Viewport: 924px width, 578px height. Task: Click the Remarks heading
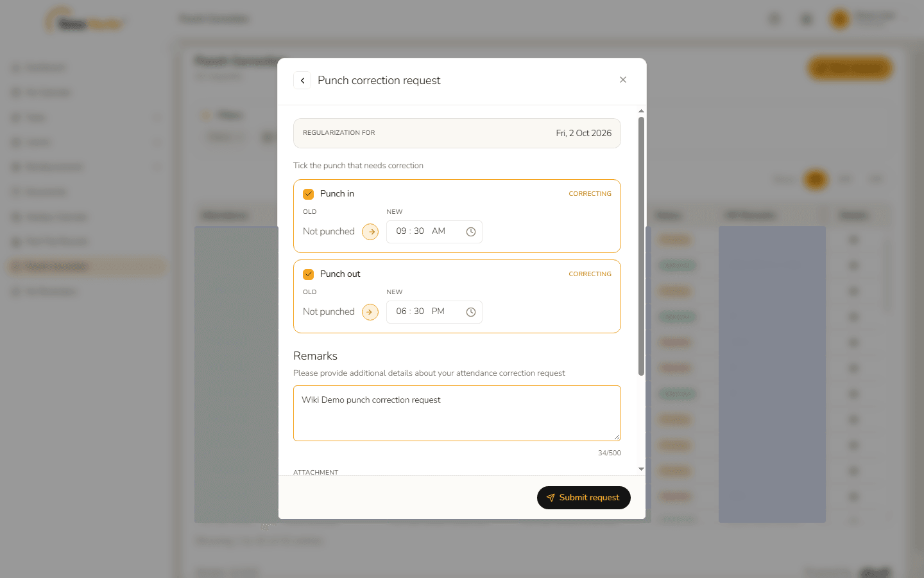(315, 356)
